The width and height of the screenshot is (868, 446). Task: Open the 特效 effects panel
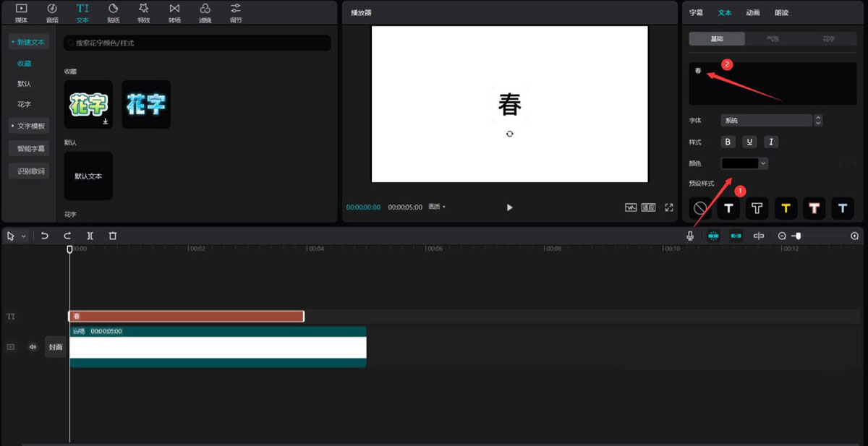point(143,11)
